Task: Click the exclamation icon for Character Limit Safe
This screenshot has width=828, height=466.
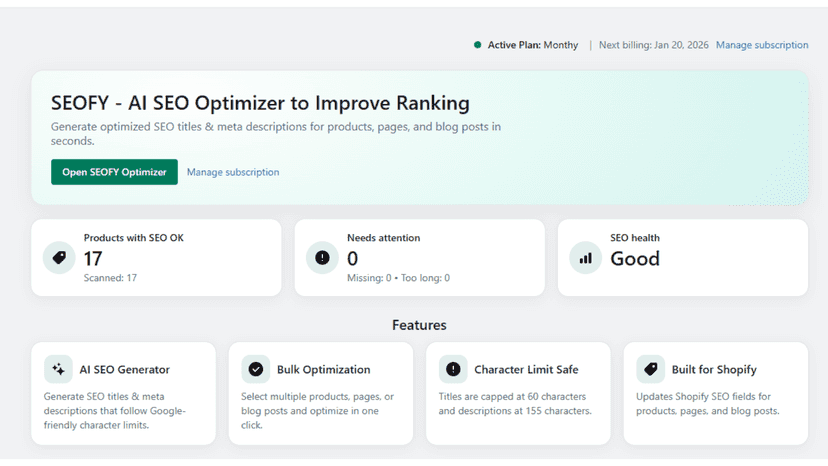Action: pyautogui.click(x=453, y=369)
